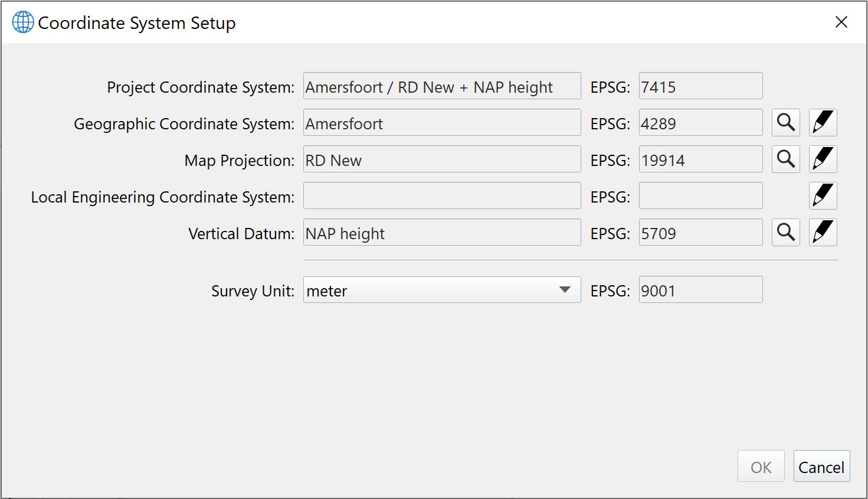Click the dropdown arrow next to meter
868x499 pixels.
pos(565,290)
